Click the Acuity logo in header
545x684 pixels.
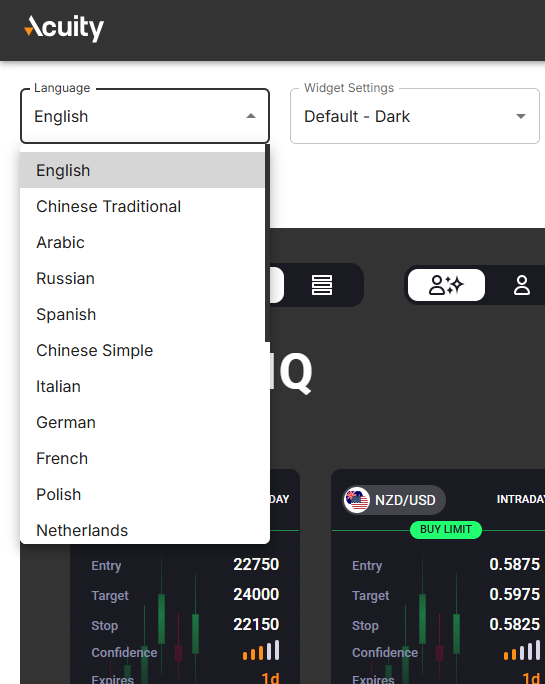coord(64,28)
